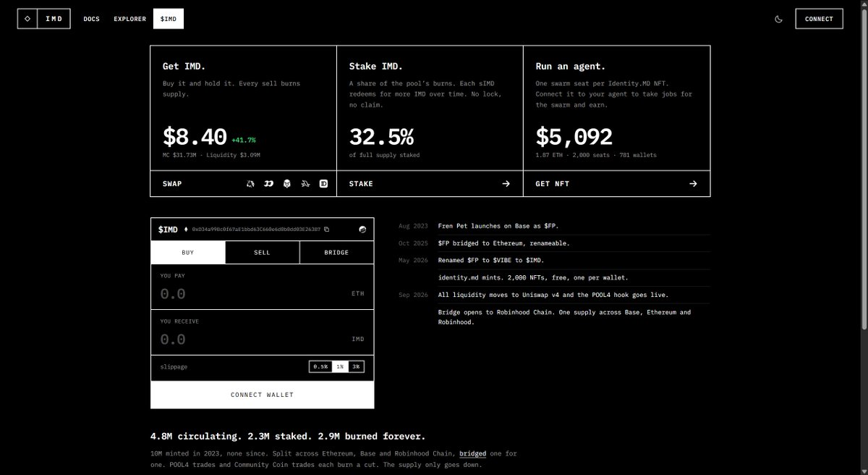
Task: Click the Ethereum diamond icon beside $IMD
Action: [x=186, y=230]
